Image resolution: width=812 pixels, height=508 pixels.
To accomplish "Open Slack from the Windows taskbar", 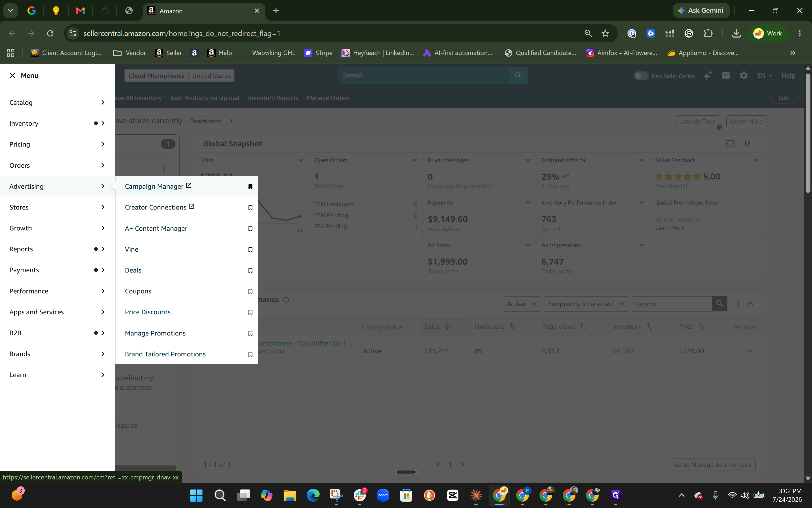I will pyautogui.click(x=359, y=495).
